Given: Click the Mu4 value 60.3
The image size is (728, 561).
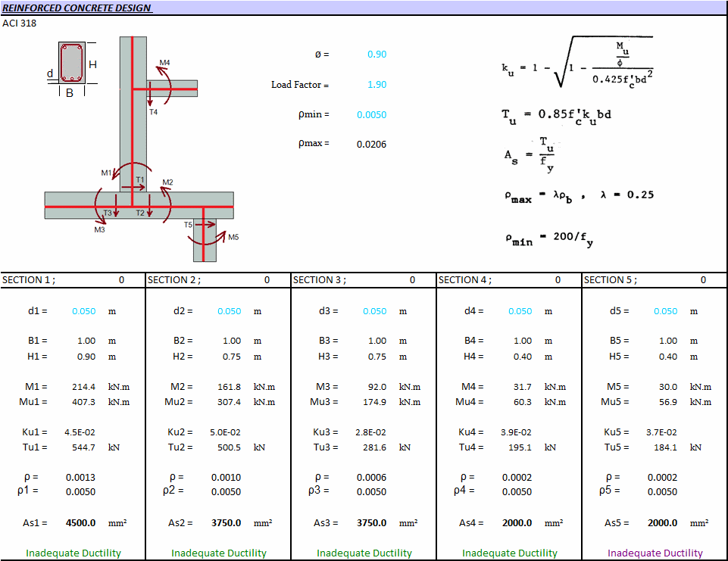Looking at the screenshot, I should tap(522, 402).
